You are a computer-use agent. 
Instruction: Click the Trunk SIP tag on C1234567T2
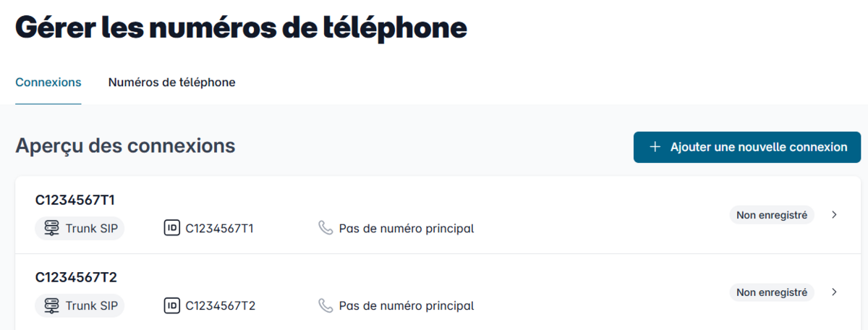tap(91, 305)
